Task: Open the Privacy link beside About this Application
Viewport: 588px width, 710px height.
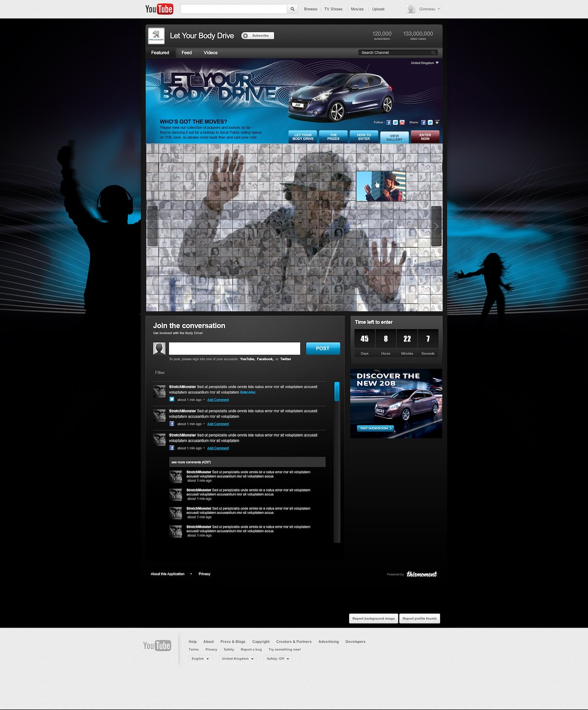Action: click(204, 574)
